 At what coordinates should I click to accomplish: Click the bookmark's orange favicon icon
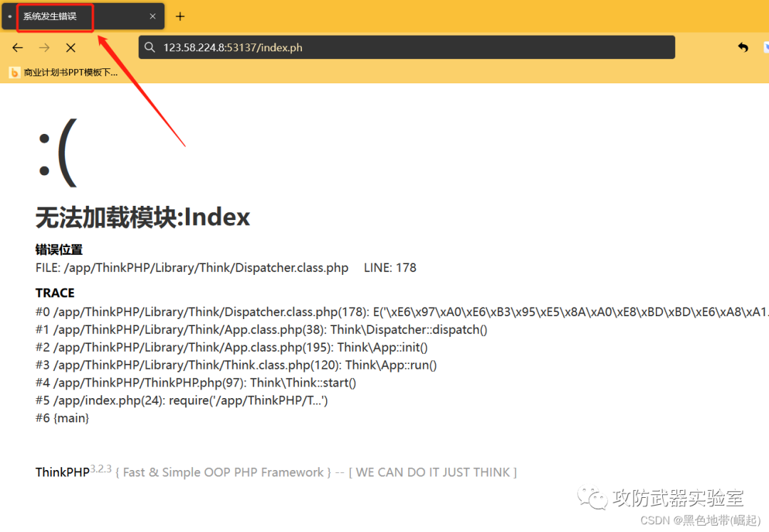[x=14, y=73]
